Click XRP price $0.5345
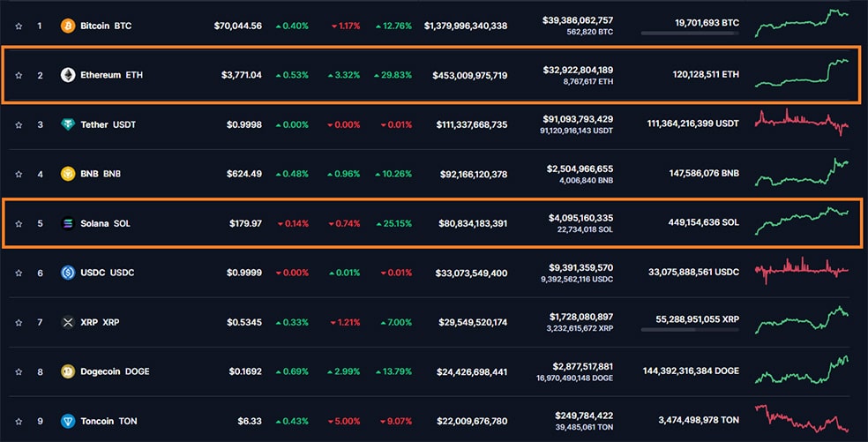Image resolution: width=868 pixels, height=442 pixels. [244, 322]
